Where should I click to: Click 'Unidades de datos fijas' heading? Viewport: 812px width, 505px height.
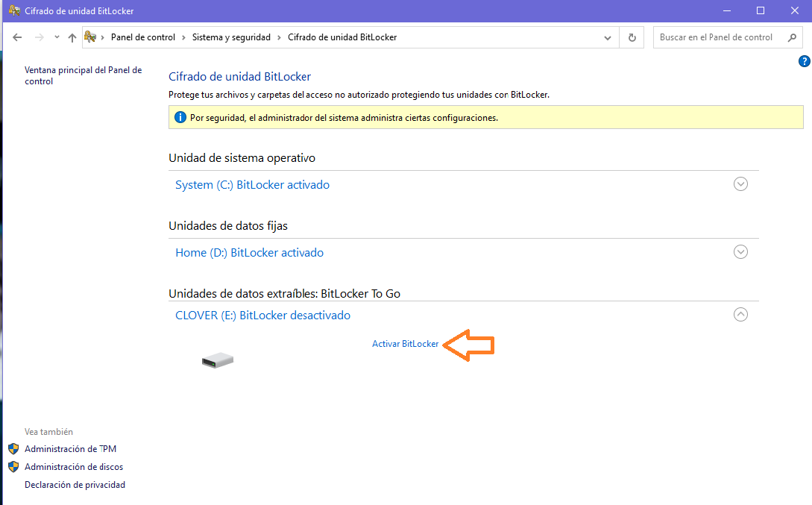[x=228, y=226]
